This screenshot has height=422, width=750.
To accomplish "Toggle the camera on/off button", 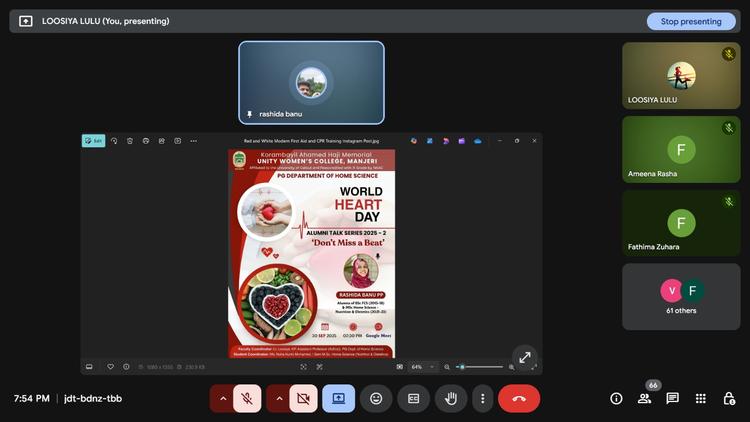I will coord(303,398).
